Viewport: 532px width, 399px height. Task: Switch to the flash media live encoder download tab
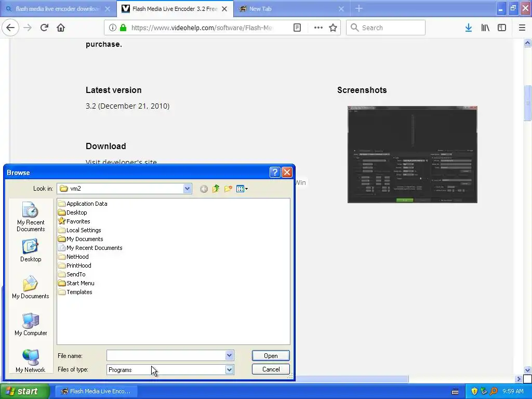point(58,9)
